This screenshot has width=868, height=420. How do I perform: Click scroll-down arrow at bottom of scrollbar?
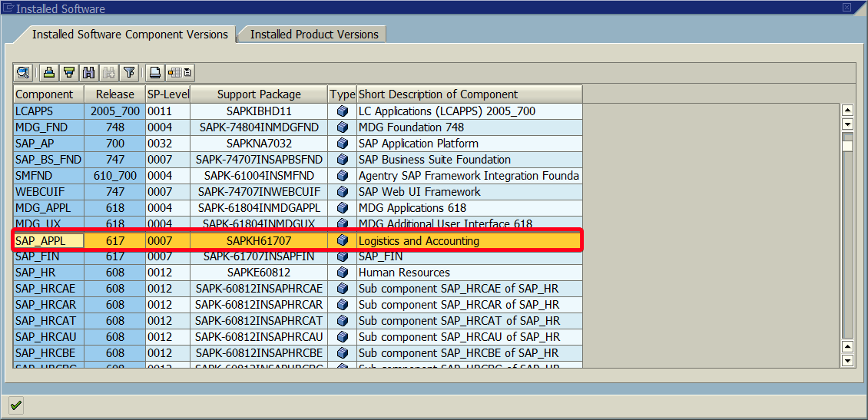tap(847, 361)
